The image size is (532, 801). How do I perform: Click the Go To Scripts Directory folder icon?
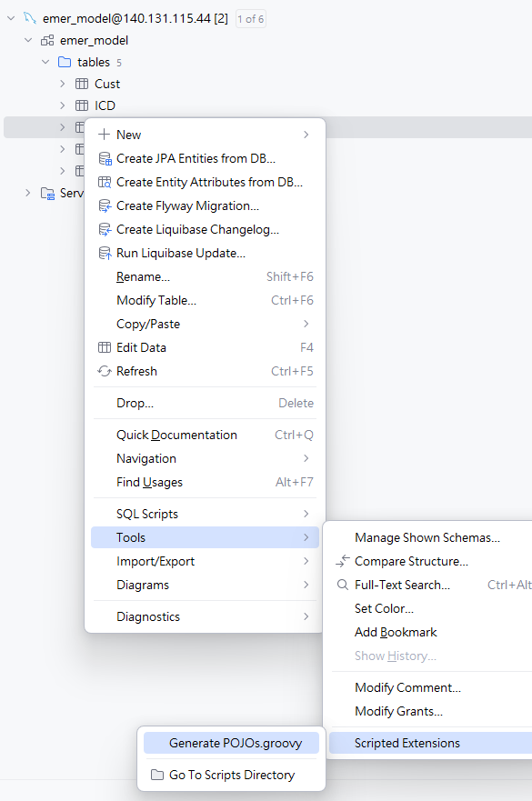[x=157, y=775]
